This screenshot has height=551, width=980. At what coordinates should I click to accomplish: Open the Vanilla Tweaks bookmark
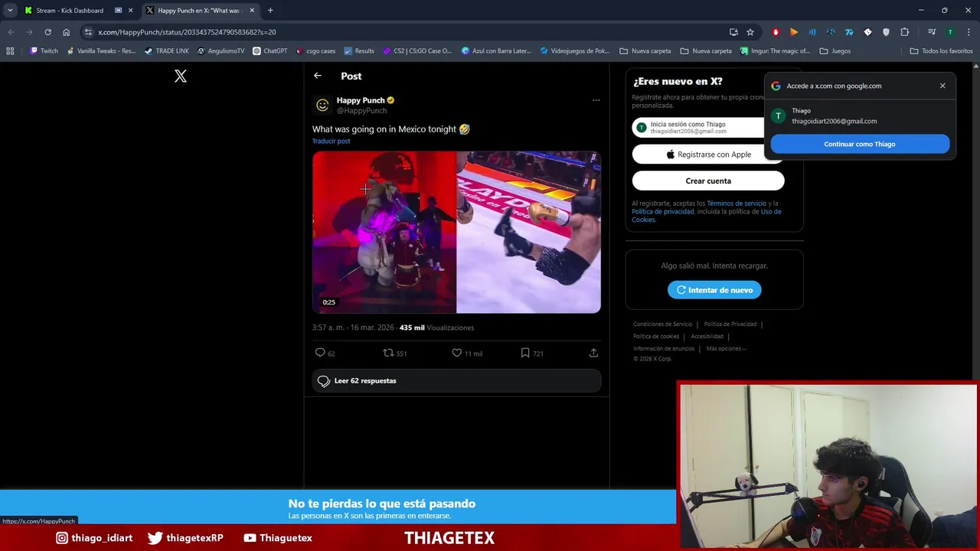(101, 51)
